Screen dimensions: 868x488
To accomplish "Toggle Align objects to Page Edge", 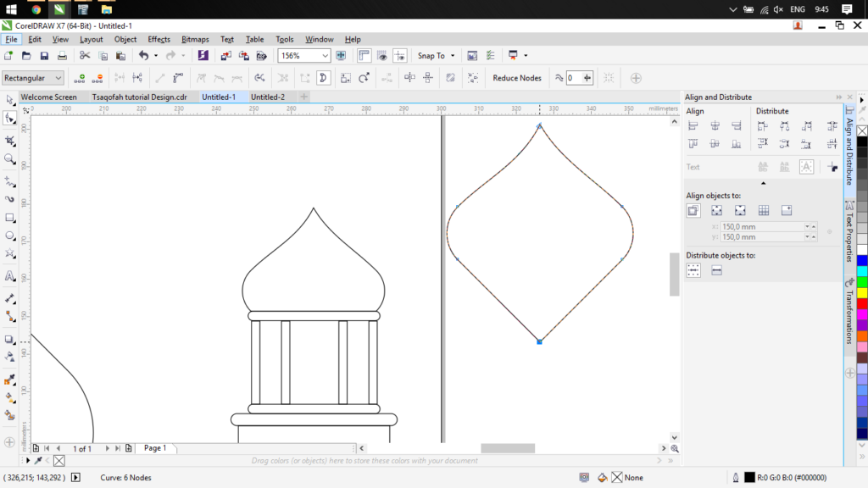I will pos(716,210).
